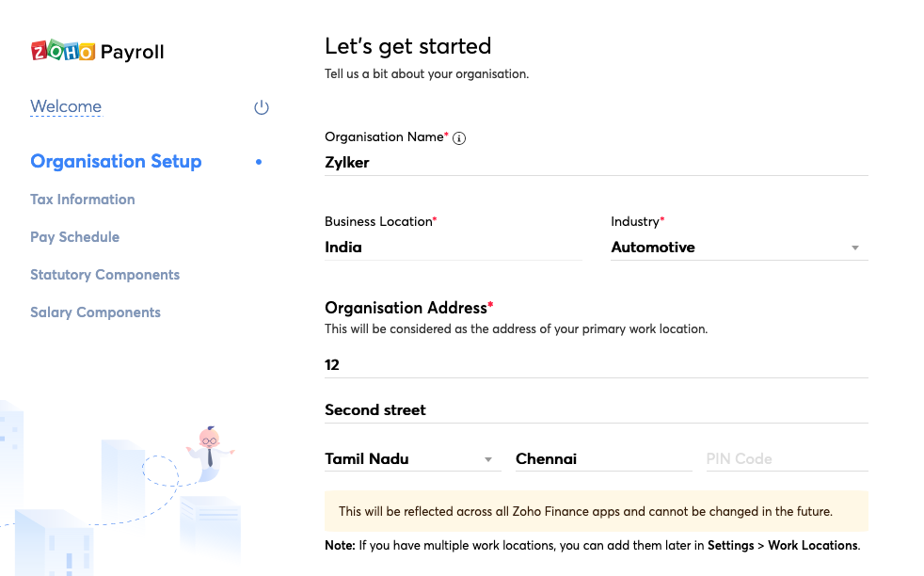Click address line field containing 12
The width and height of the screenshot is (924, 576).
[x=596, y=364]
